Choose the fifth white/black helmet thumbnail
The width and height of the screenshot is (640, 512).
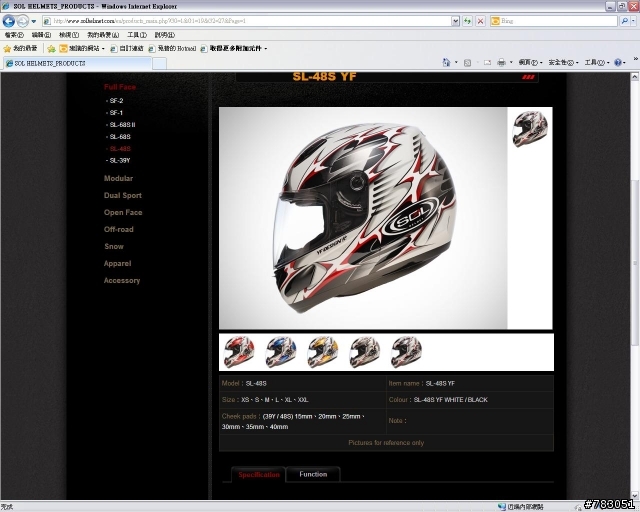406,352
